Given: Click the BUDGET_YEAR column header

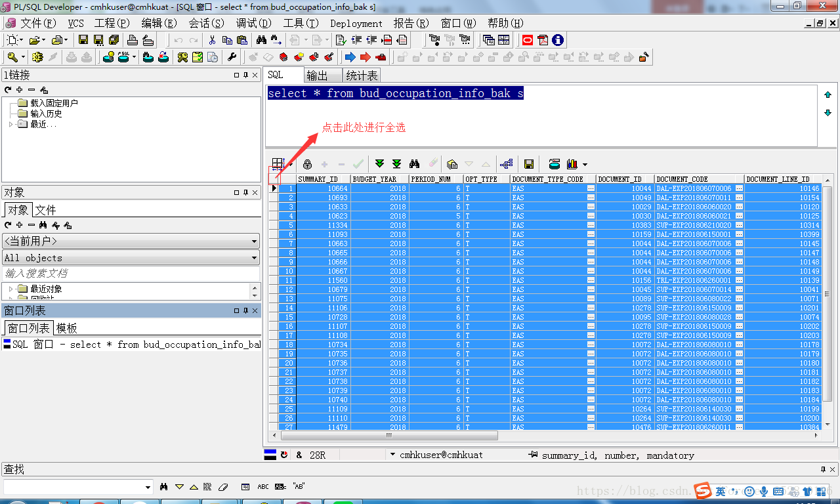Looking at the screenshot, I should click(x=379, y=179).
